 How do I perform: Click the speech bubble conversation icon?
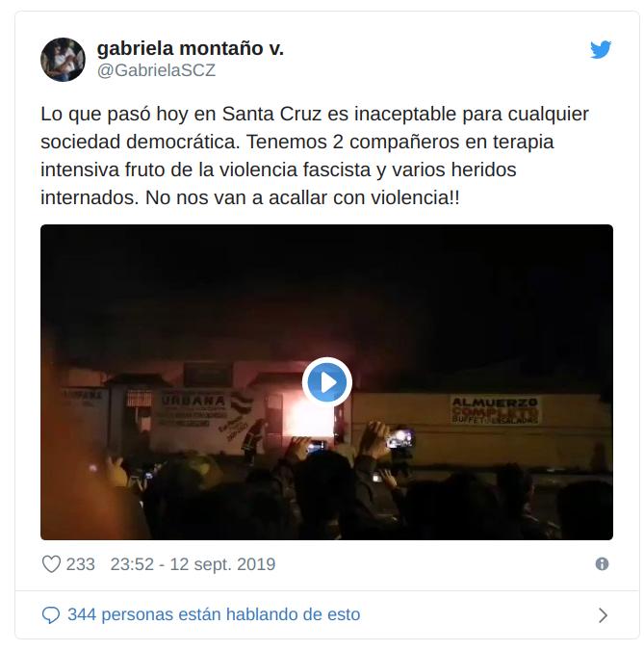(51, 614)
